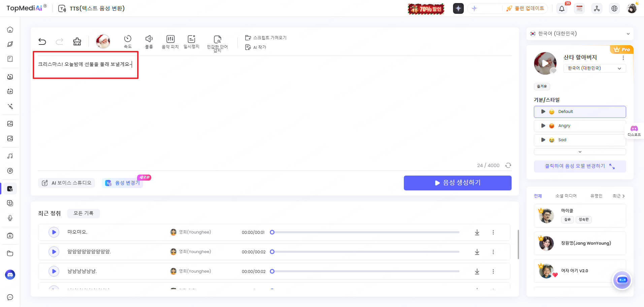Switch to the 소셜 미디어 voice tab

click(x=566, y=196)
